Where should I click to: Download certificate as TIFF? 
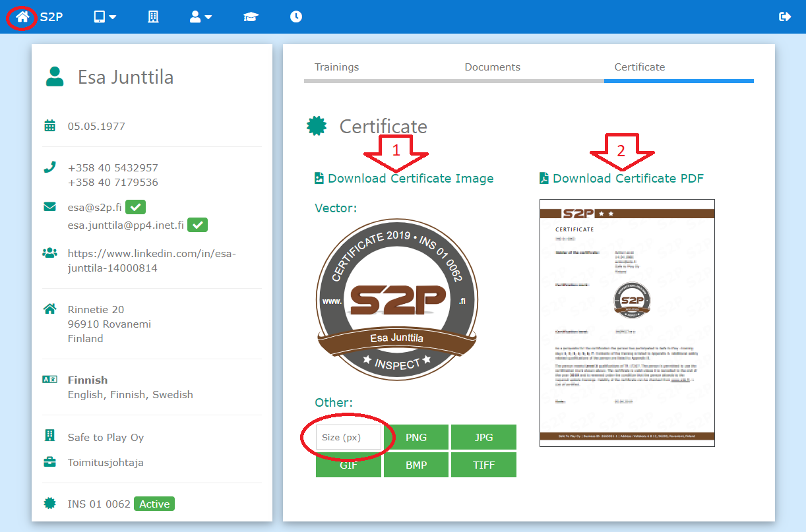click(483, 465)
